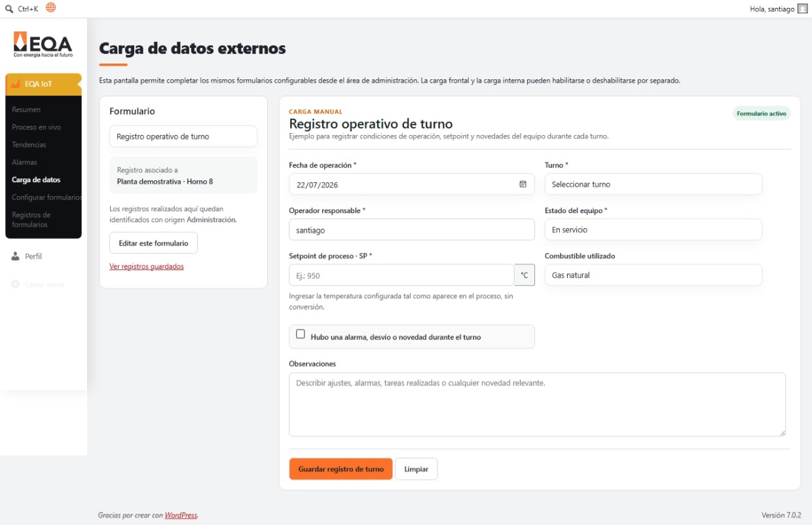
Task: Open the Ctrl+K search icon
Action: click(9, 9)
